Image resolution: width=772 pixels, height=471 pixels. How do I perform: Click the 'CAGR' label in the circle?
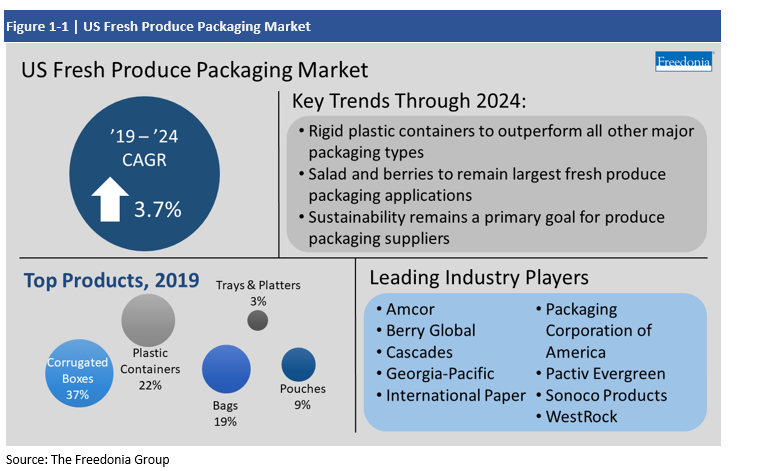[x=144, y=160]
